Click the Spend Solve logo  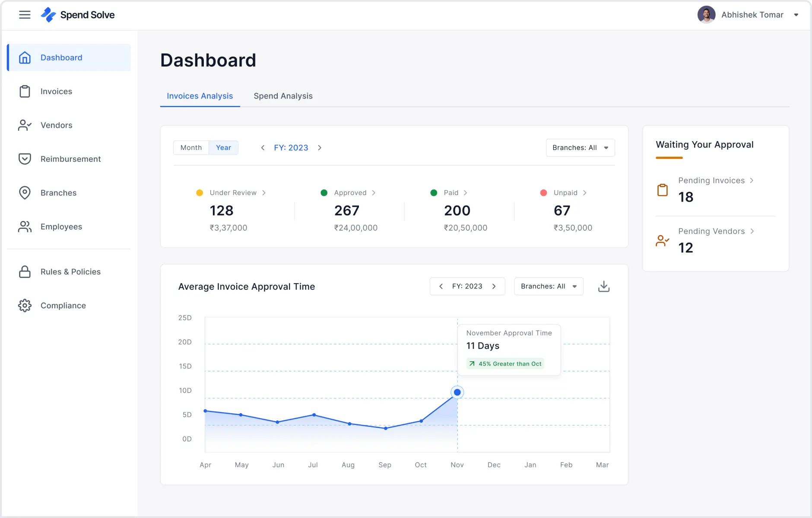(x=78, y=14)
